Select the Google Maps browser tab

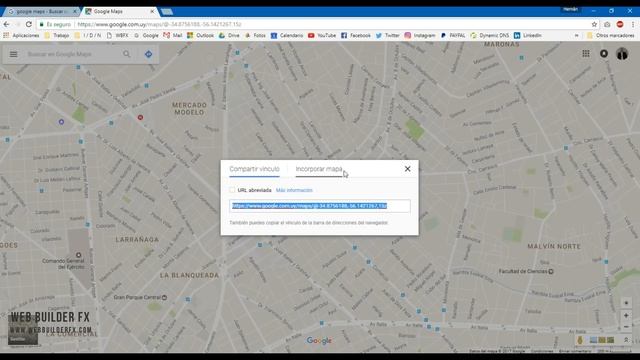point(120,11)
